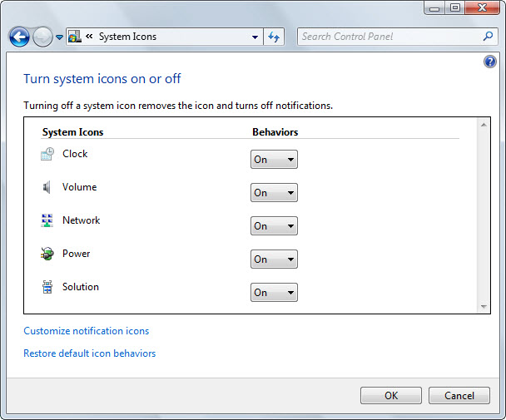The image size is (506, 420).
Task: Click the Back navigation arrow
Action: tap(19, 37)
